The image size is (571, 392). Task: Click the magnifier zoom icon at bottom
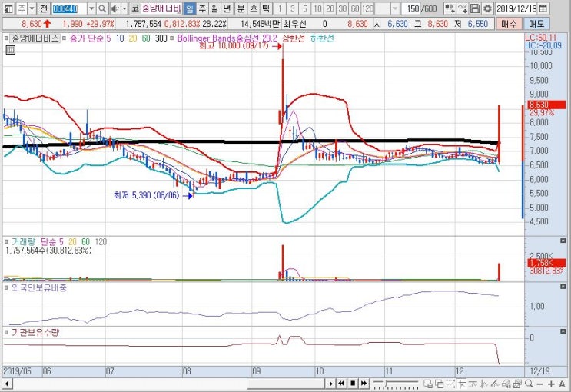[529, 384]
